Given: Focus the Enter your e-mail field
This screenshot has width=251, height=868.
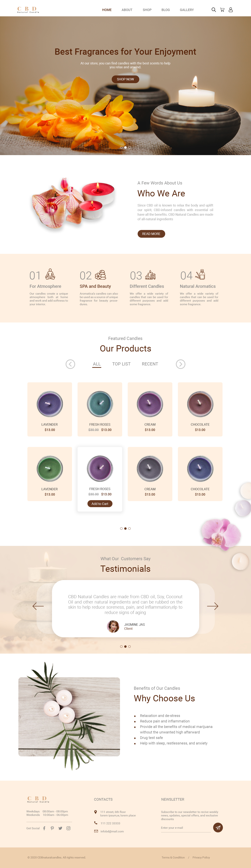Looking at the screenshot, I should pyautogui.click(x=186, y=828).
